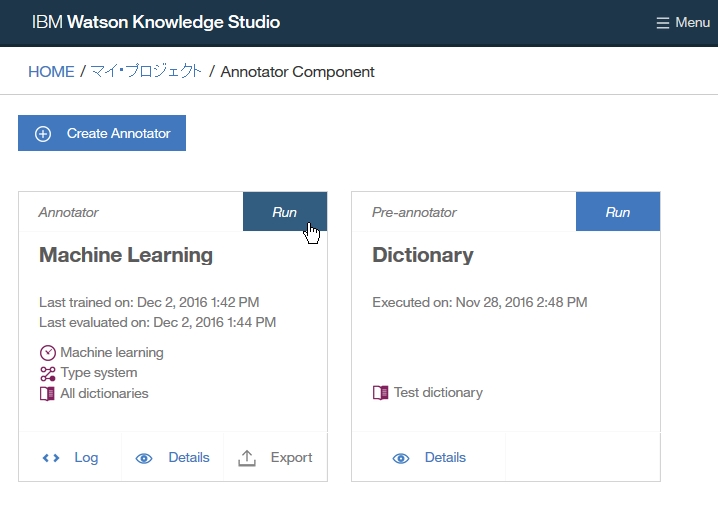The height and width of the screenshot is (532, 718).
Task: Open the hamburger Menu
Action: (x=683, y=22)
